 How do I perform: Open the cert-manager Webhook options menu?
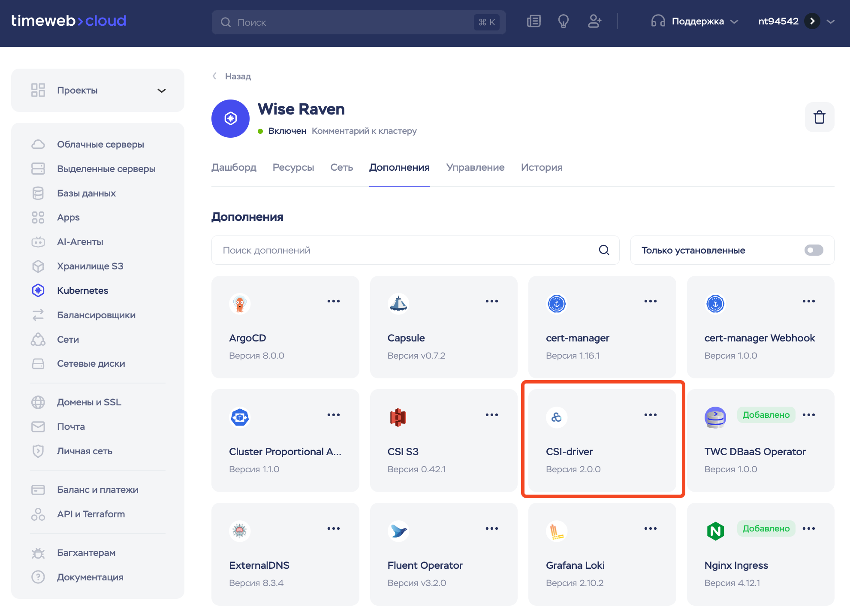pos(808,301)
